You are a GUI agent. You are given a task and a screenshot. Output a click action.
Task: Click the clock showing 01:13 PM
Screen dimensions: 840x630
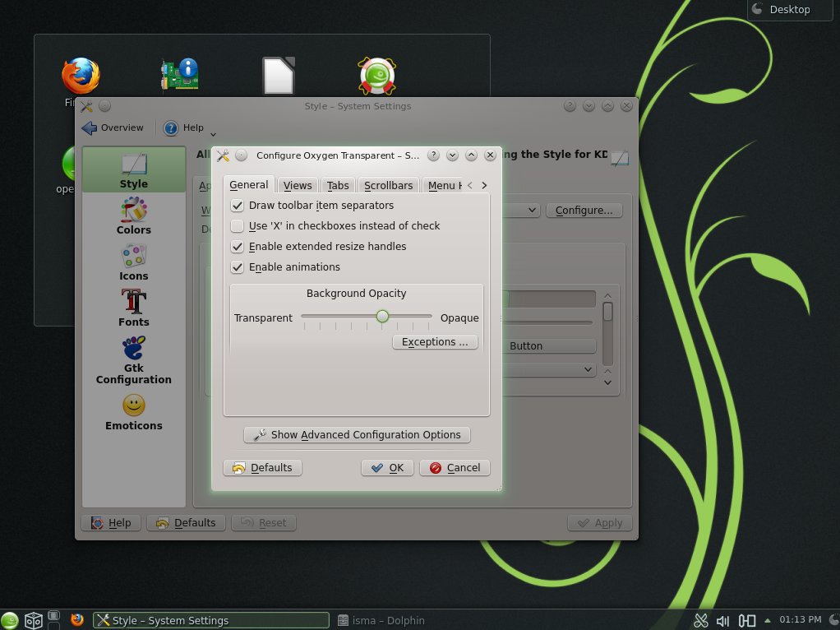point(801,620)
